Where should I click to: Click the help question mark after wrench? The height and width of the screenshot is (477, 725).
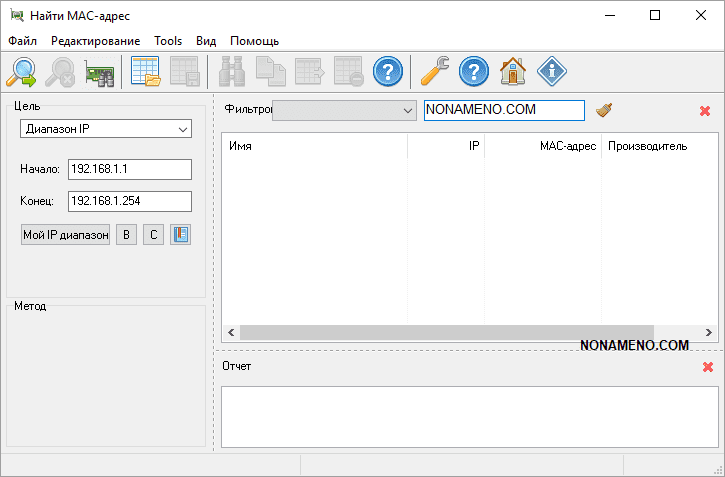click(x=474, y=72)
